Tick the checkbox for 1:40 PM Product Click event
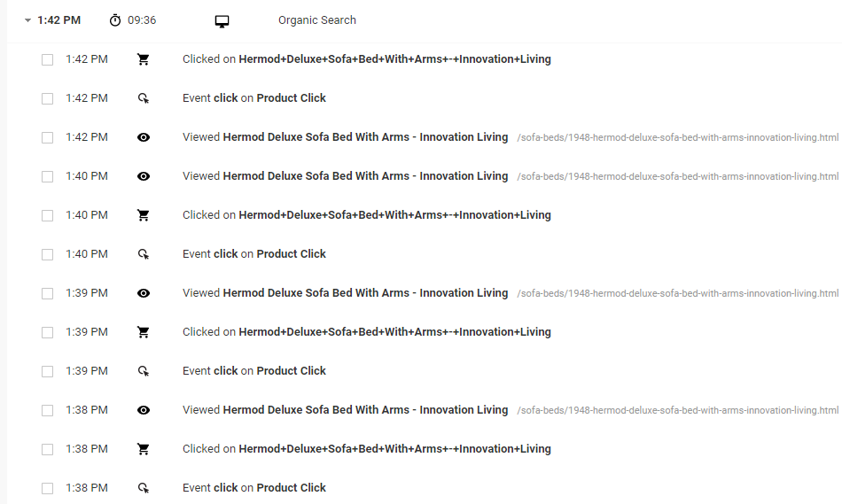This screenshot has width=842, height=504. point(47,254)
